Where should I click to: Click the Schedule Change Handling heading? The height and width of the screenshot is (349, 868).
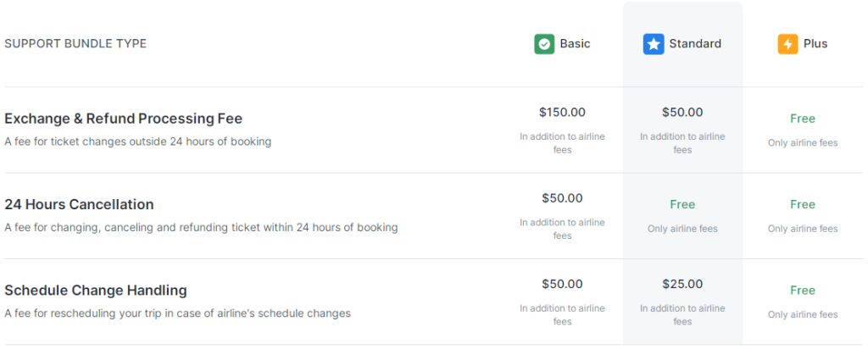tap(95, 291)
